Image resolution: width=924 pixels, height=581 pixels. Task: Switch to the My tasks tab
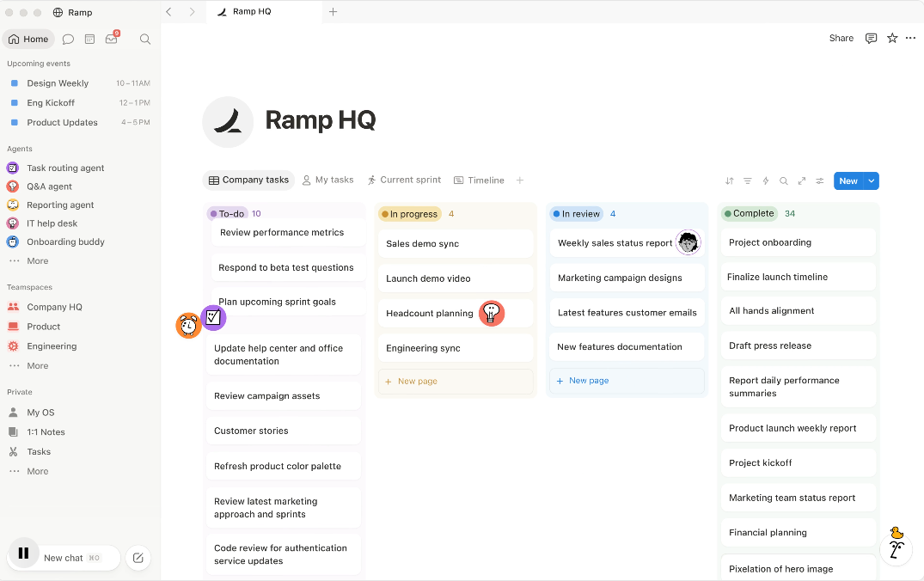[x=327, y=180]
